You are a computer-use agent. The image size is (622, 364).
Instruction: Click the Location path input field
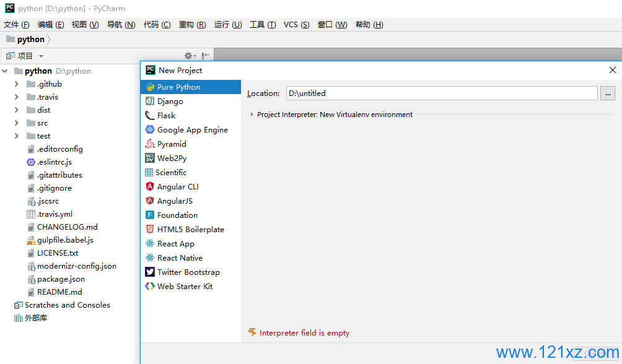pos(442,93)
